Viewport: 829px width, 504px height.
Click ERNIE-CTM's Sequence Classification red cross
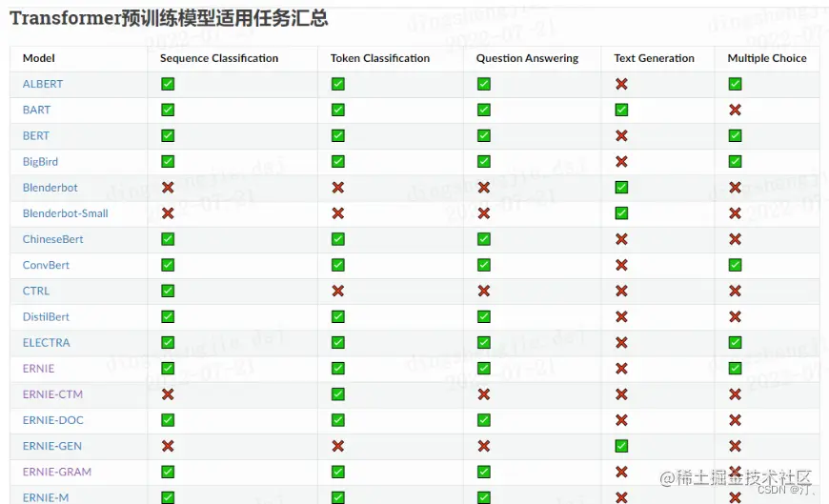coord(168,394)
